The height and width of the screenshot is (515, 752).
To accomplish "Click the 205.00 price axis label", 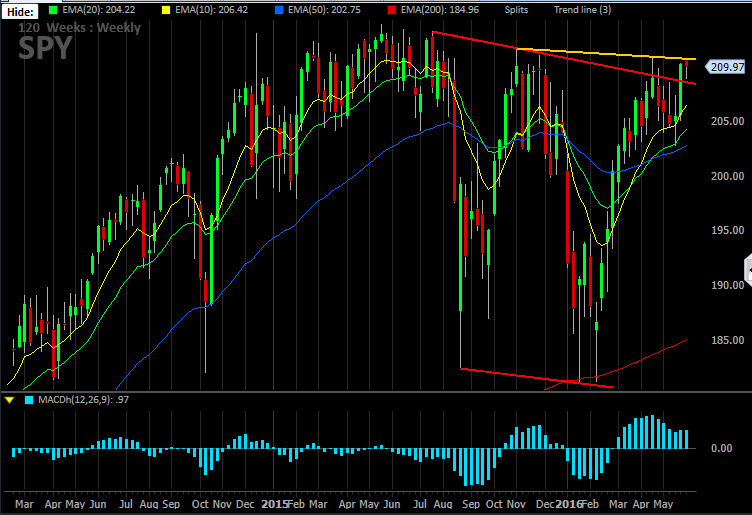I will click(728, 121).
